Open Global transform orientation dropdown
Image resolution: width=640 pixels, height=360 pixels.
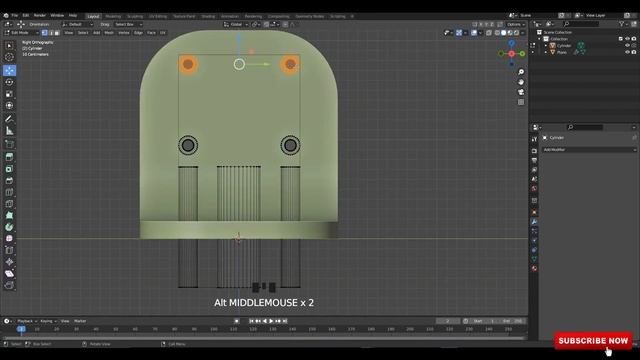pos(236,24)
